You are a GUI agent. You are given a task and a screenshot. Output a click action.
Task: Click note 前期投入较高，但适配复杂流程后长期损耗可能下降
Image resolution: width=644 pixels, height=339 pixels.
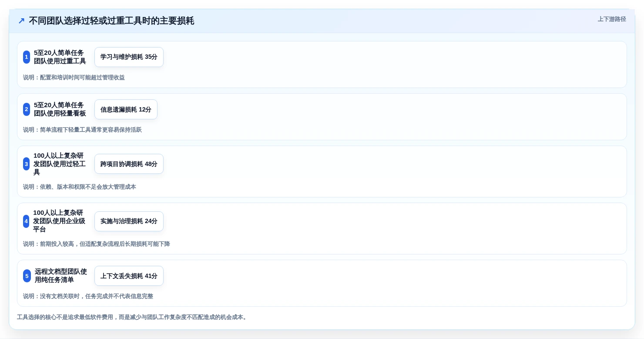[x=97, y=244]
